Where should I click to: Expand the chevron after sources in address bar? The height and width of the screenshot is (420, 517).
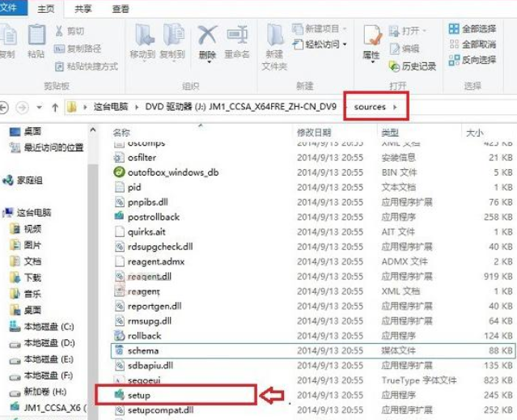pos(395,107)
